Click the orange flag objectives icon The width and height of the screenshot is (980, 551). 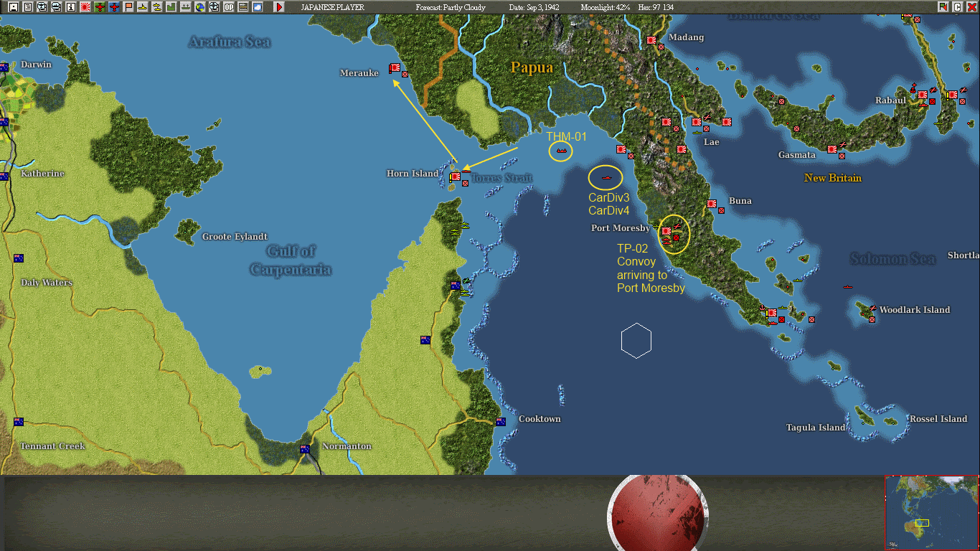[x=129, y=6]
